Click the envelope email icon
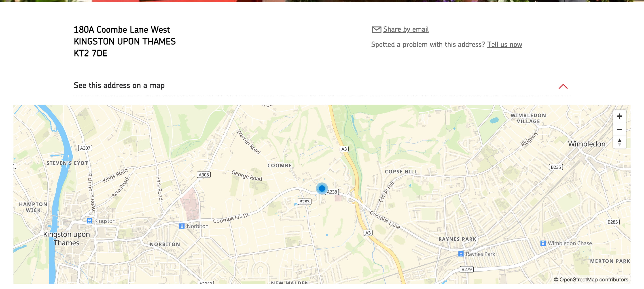 pos(376,29)
